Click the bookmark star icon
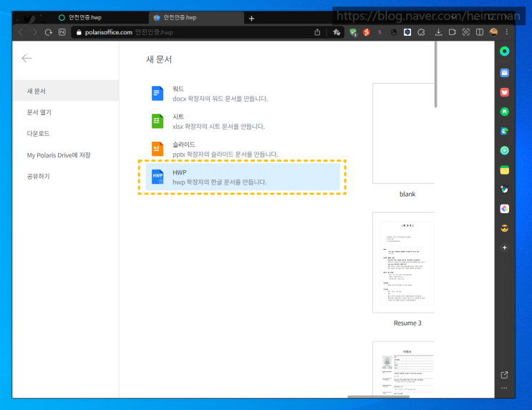 (x=337, y=32)
